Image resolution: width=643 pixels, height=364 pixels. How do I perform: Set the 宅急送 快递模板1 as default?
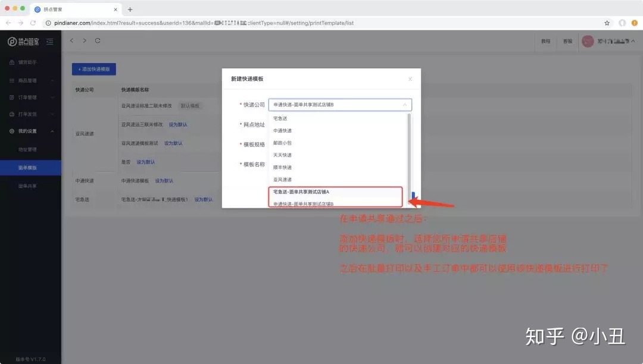coord(204,199)
